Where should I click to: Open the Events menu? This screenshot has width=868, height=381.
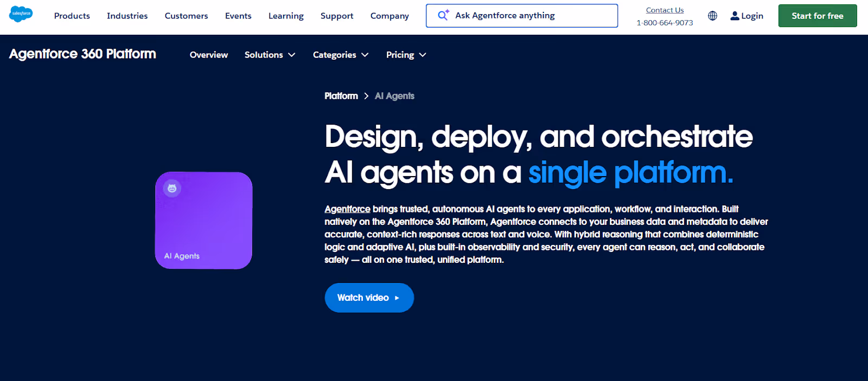[238, 16]
